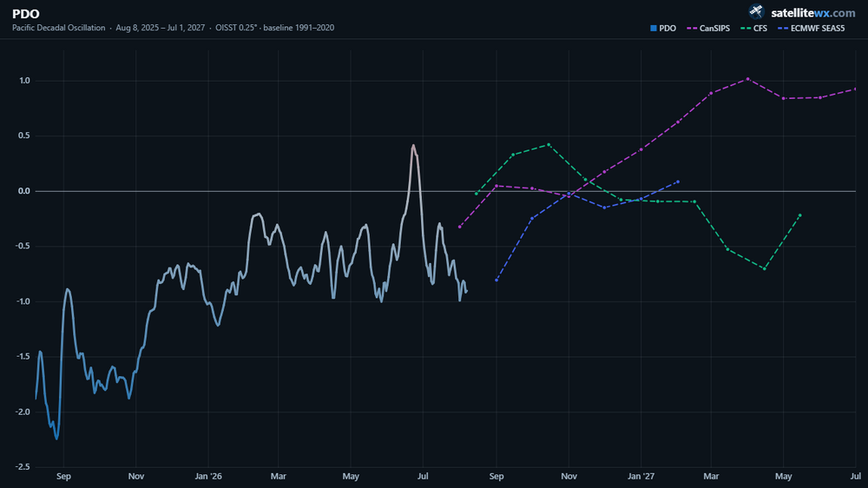This screenshot has width=868, height=488.
Task: Click the -2.0 y-axis label
Action: tap(23, 412)
